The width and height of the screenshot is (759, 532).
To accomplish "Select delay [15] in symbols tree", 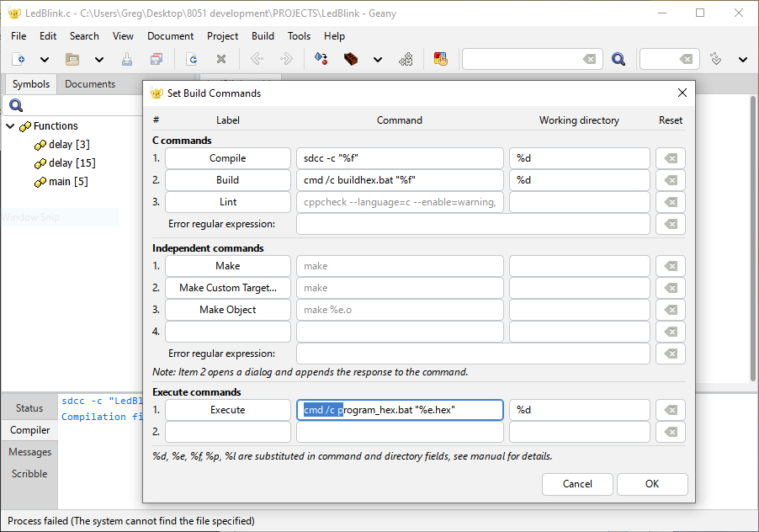I will [72, 163].
